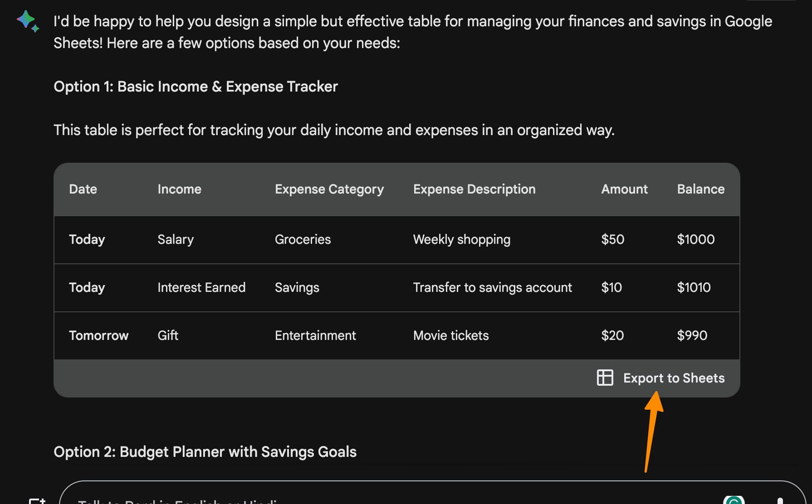Click the Date column header

(x=83, y=189)
